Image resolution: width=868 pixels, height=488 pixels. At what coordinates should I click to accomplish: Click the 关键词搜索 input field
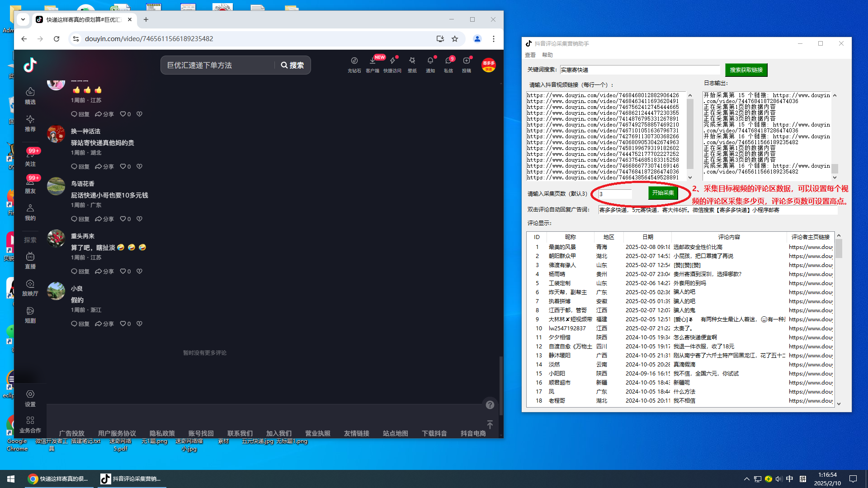pos(640,70)
